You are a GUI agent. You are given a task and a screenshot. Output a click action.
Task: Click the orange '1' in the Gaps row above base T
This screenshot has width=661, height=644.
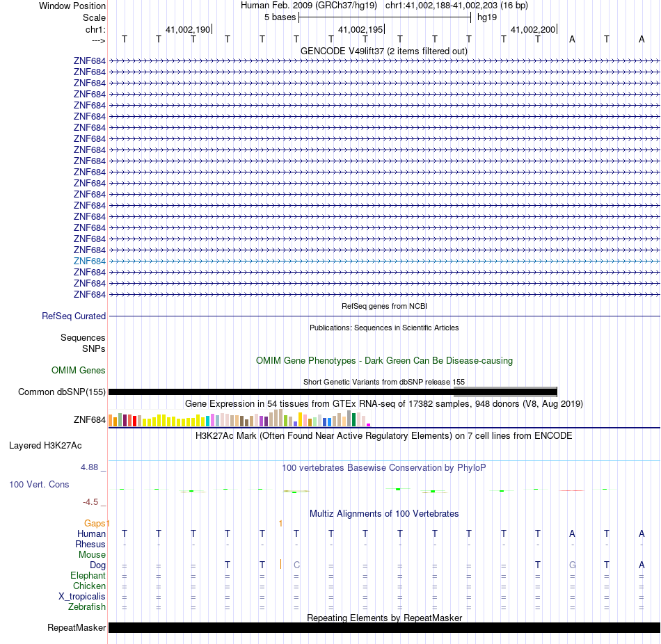point(281,524)
